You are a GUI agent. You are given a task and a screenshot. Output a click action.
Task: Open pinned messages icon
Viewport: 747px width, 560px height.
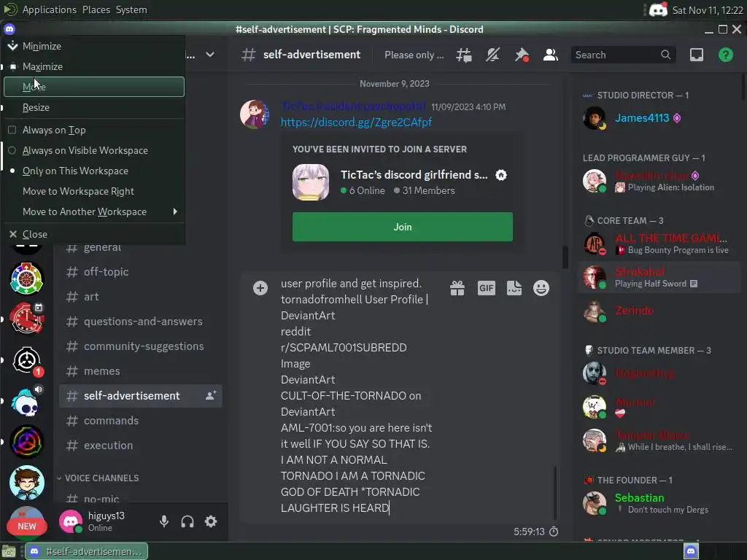click(x=522, y=55)
